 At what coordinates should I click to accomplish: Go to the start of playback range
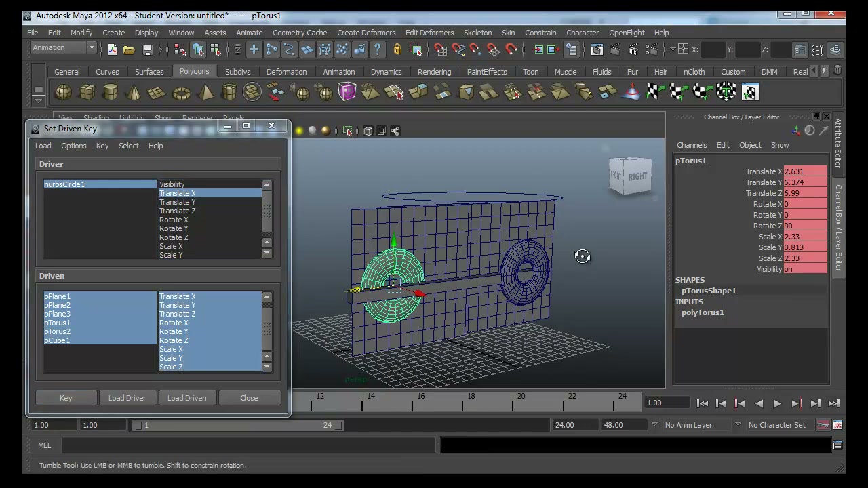[703, 403]
